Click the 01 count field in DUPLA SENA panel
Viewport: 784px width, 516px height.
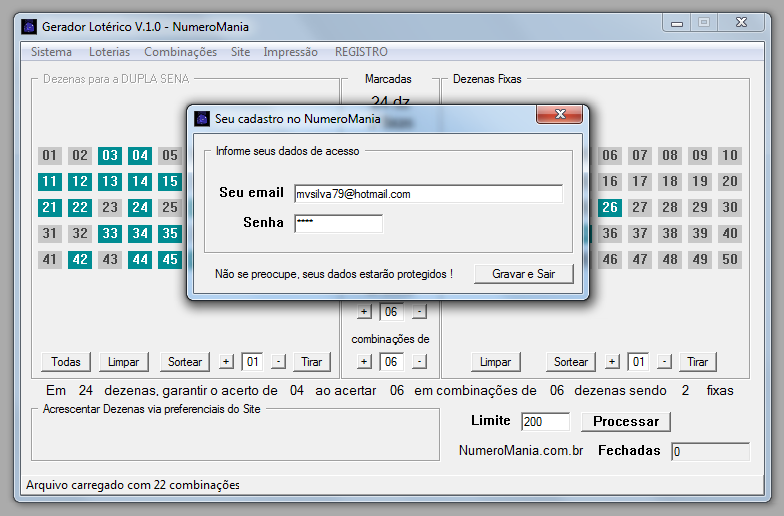coord(252,362)
